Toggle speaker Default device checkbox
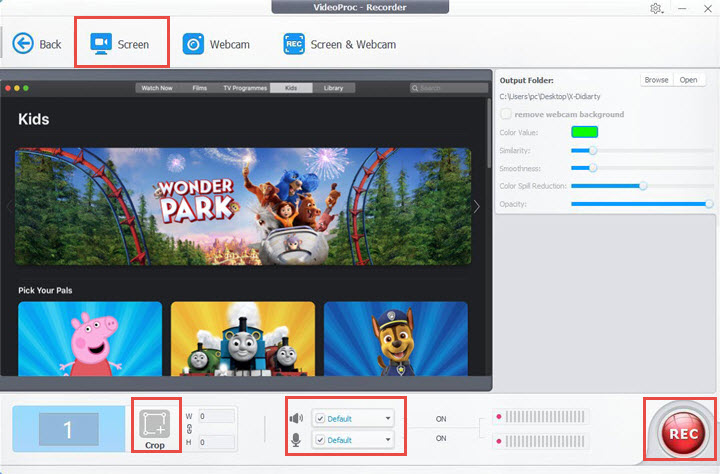 click(x=320, y=418)
